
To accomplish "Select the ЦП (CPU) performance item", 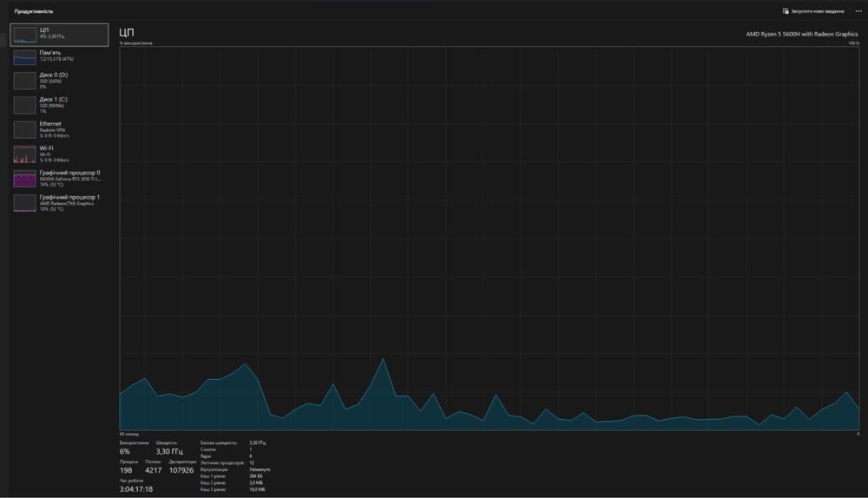I will 59,35.
